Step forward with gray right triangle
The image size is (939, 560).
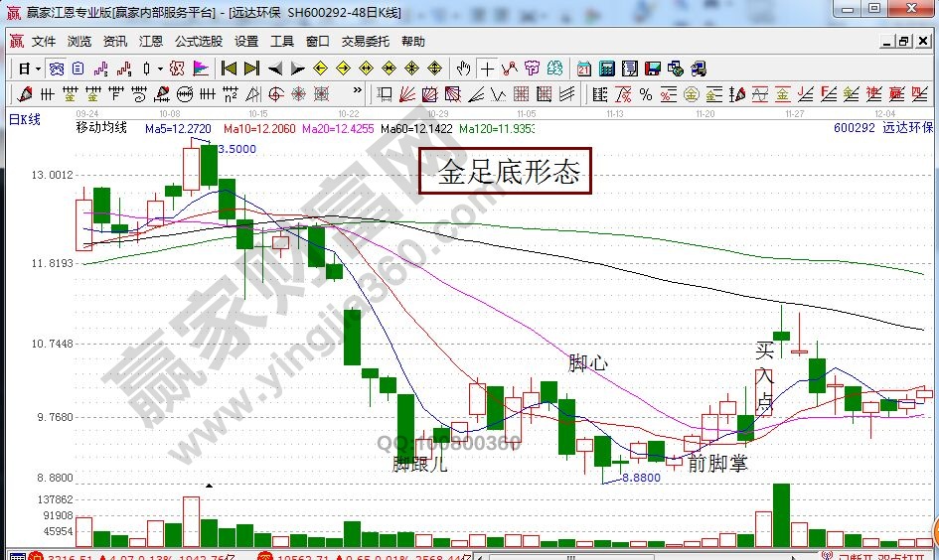click(x=297, y=69)
